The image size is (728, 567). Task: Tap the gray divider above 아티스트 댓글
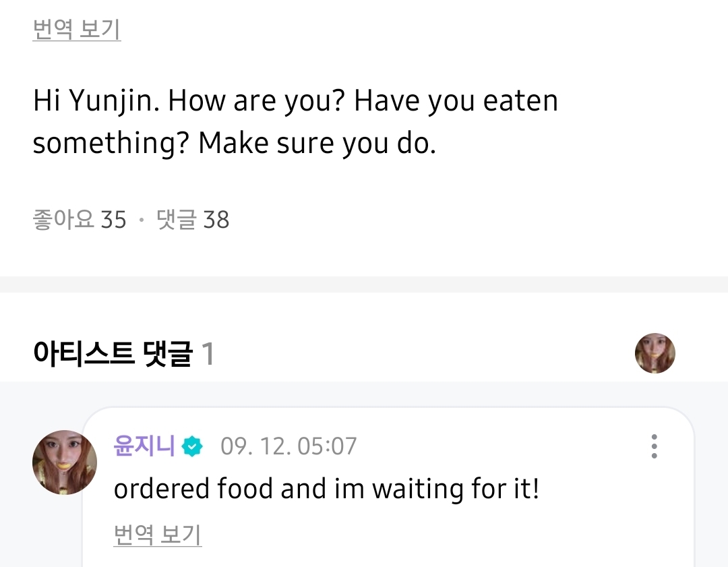click(x=364, y=284)
